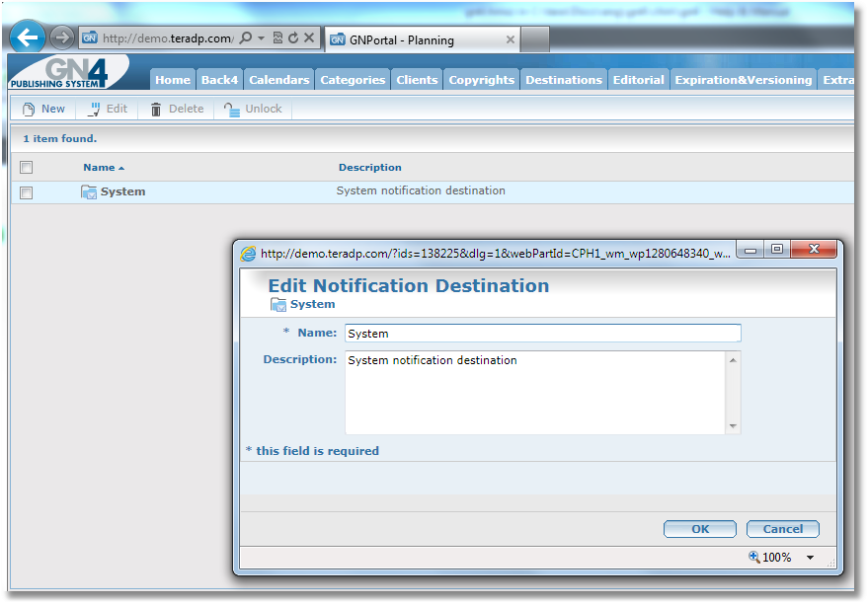Click the browser forward arrow button
Viewport: 868px width, 605px height.
[62, 38]
